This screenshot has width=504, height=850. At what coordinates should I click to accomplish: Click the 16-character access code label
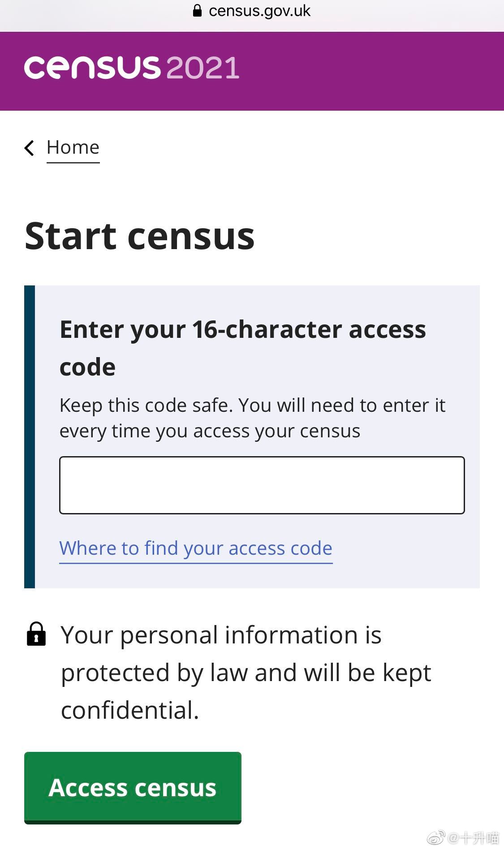[x=242, y=348]
